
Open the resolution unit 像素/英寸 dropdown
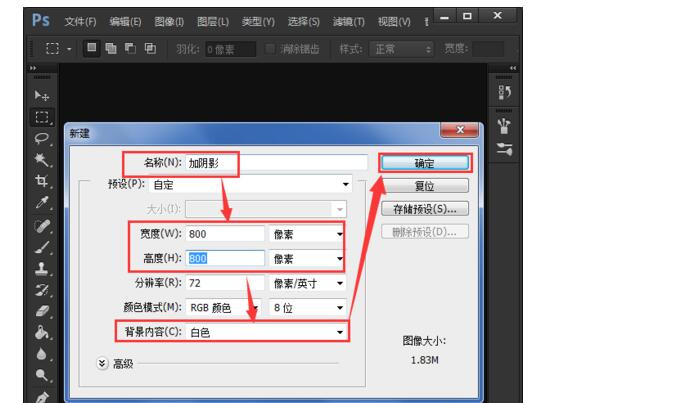point(307,283)
